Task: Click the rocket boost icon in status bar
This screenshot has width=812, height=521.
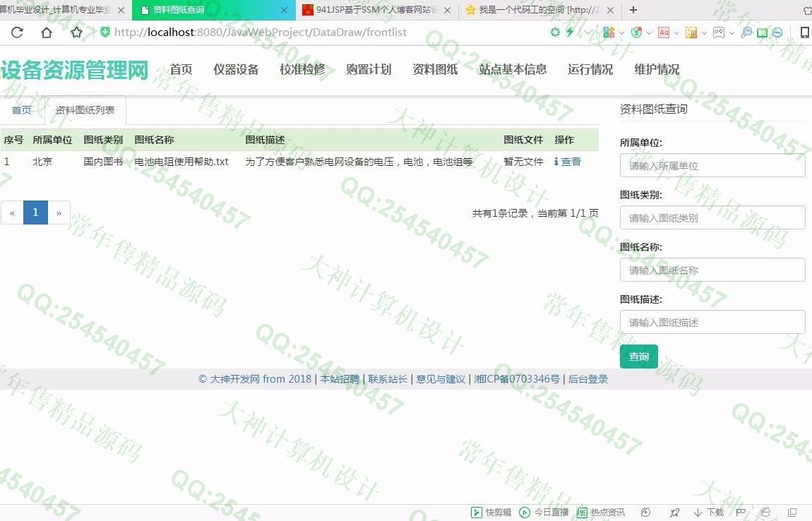Action: click(674, 513)
